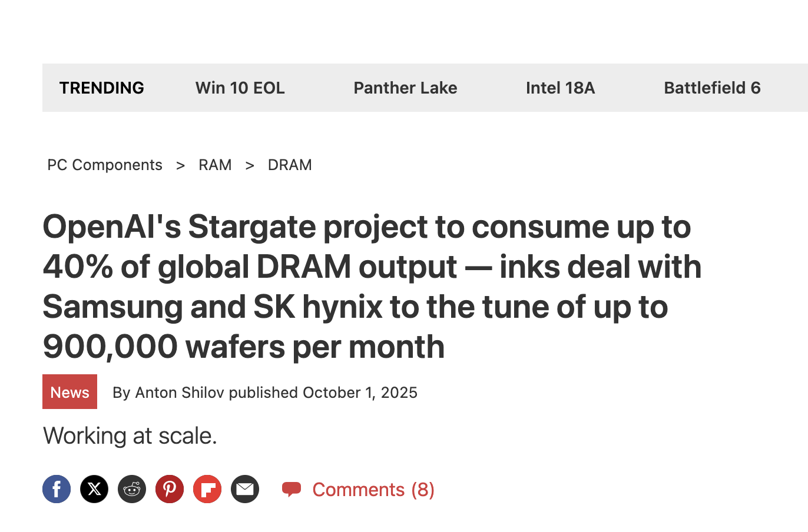Click the "Working at scale." subtitle

[x=130, y=436]
